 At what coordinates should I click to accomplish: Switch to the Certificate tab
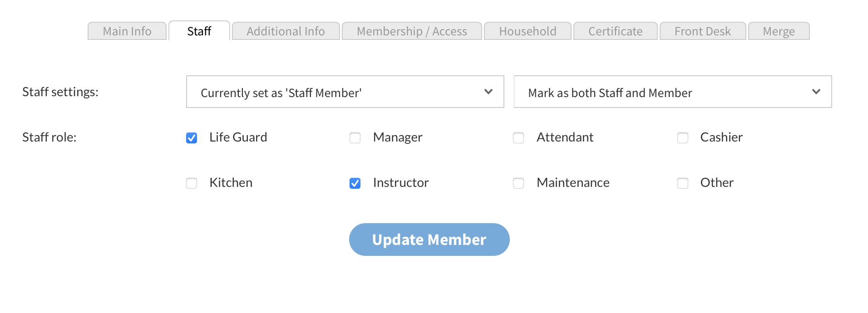[615, 31]
